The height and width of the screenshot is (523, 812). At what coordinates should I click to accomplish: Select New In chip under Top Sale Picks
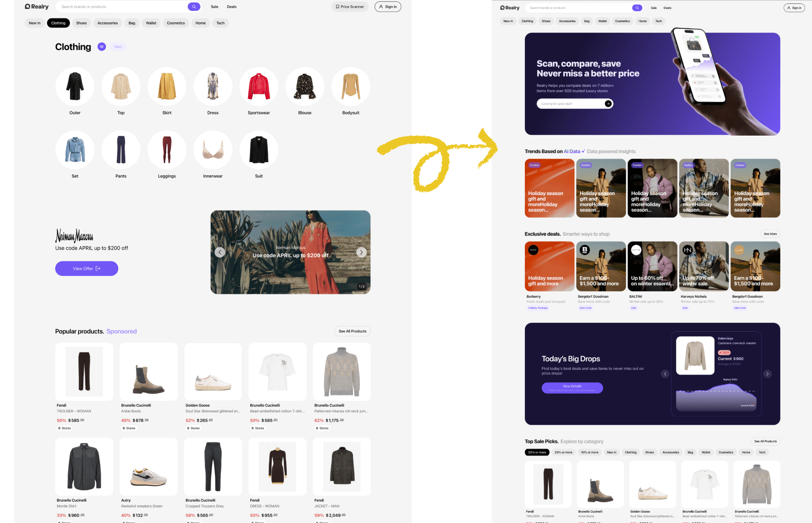point(612,452)
